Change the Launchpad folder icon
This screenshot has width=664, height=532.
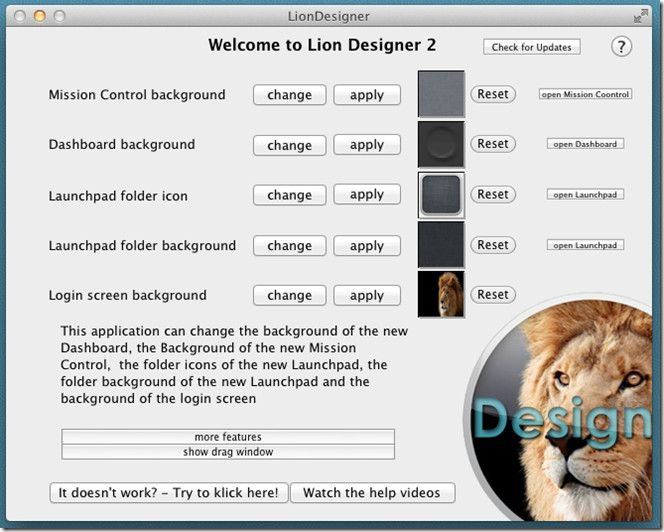tap(290, 195)
